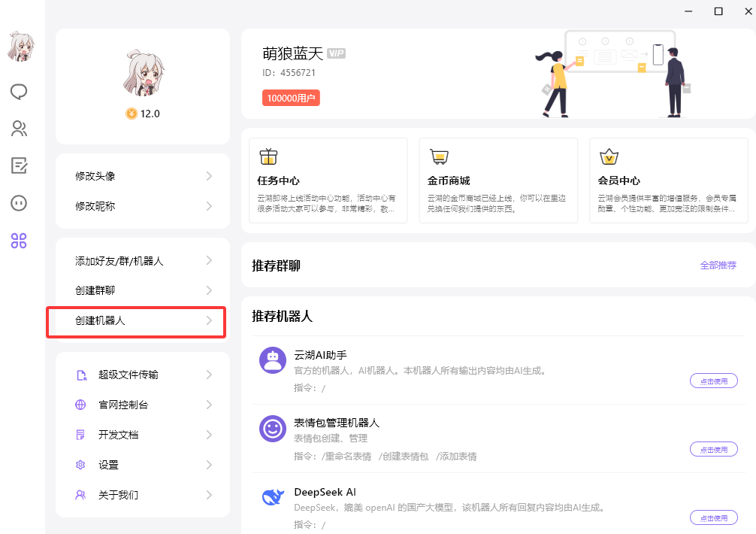
Task: Click the chevron beside 创建机器人
Action: pos(209,320)
